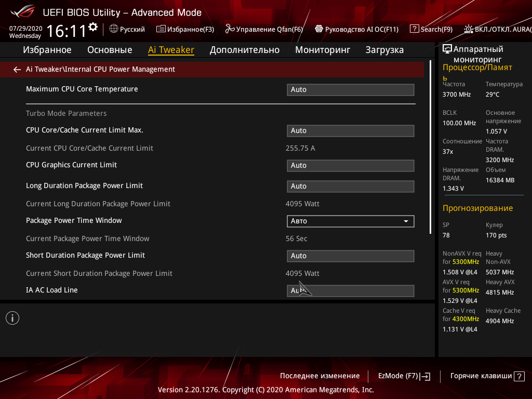Select Maximum CPU Core Temperature label
This screenshot has width=532, height=399.
tap(82, 89)
